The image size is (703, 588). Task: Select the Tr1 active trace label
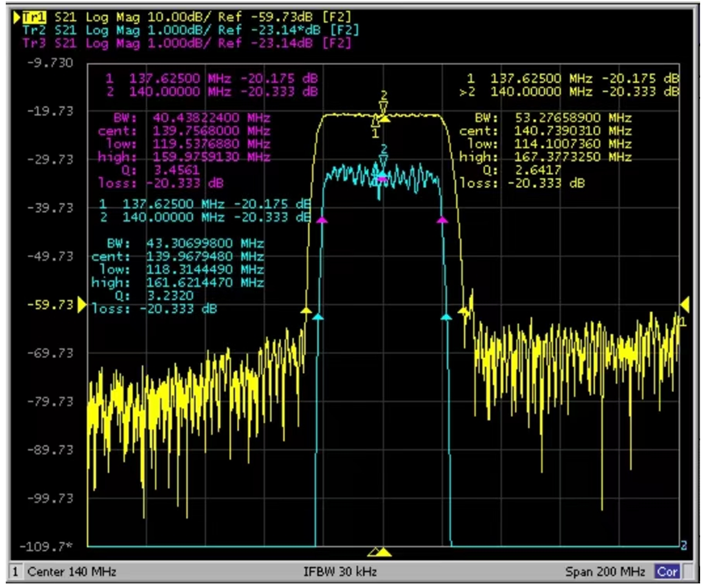[x=35, y=17]
